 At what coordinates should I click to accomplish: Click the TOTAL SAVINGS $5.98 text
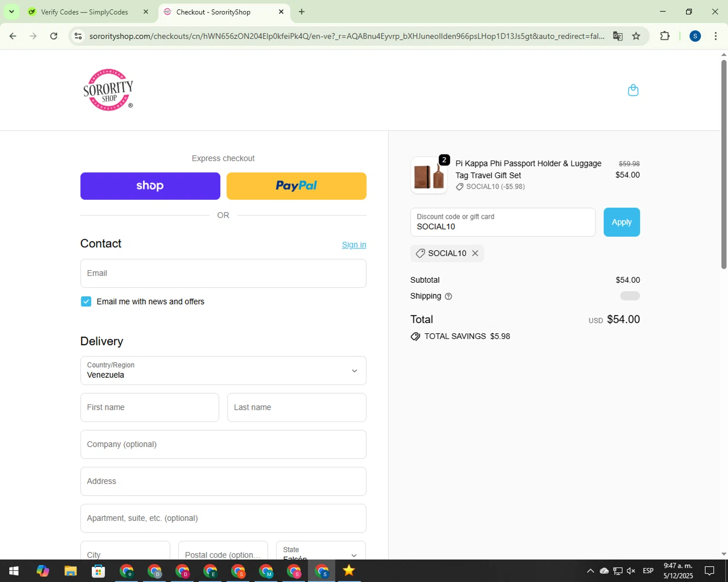coord(467,336)
